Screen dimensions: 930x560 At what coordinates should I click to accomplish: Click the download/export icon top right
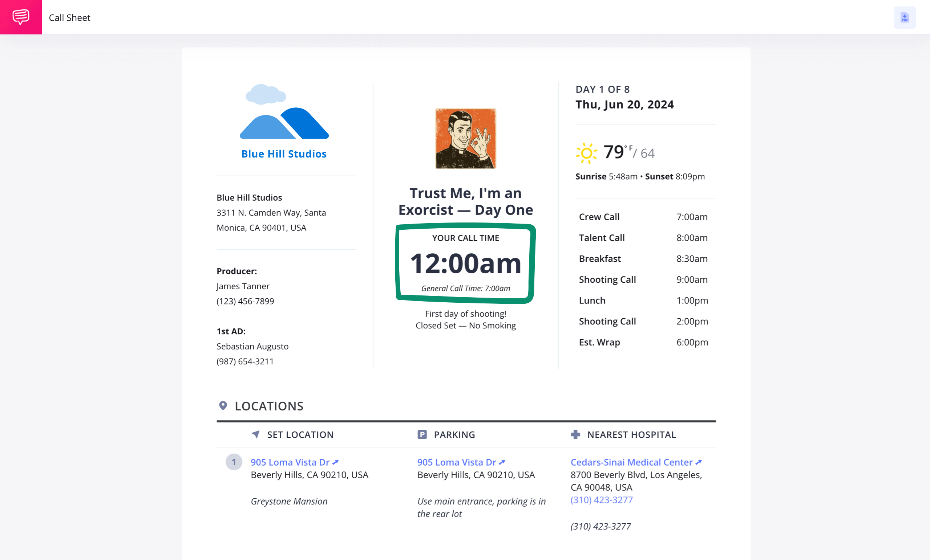pyautogui.click(x=905, y=17)
